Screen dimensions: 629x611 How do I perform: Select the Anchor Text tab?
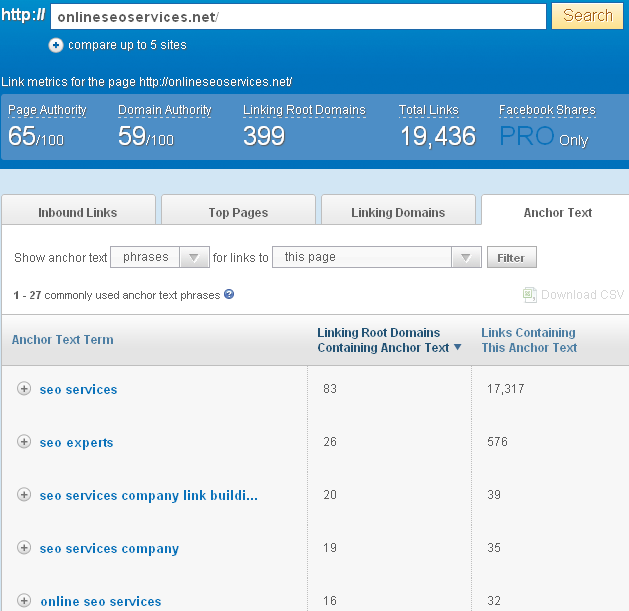[x=557, y=212]
